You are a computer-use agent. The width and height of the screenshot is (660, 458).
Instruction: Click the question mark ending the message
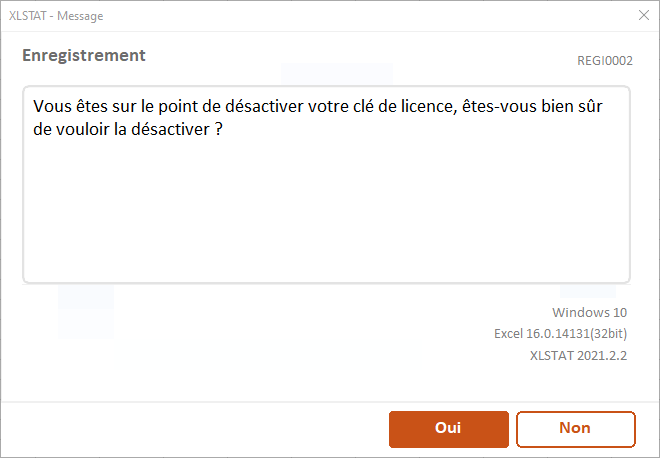pyautogui.click(x=217, y=130)
